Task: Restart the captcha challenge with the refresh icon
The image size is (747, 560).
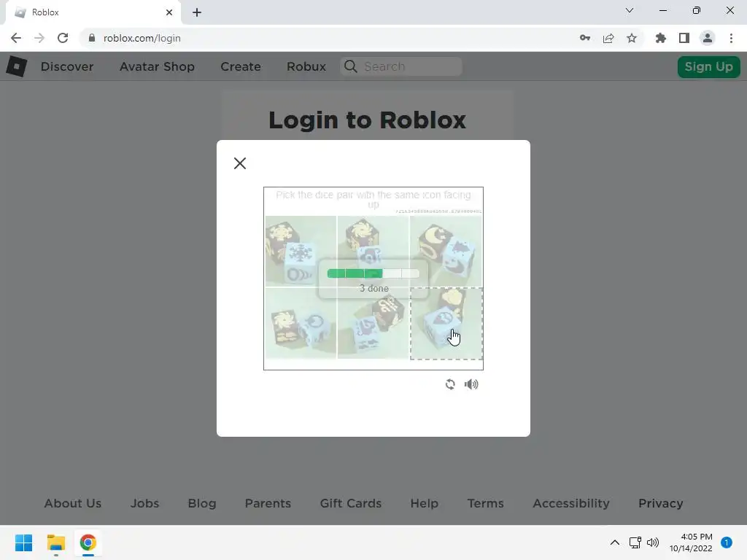Action: 450,384
